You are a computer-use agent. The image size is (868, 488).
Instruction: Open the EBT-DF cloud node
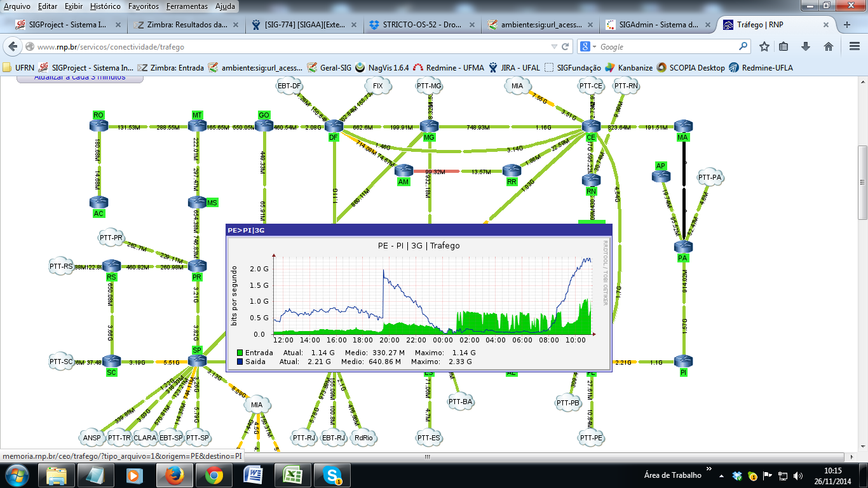[289, 86]
